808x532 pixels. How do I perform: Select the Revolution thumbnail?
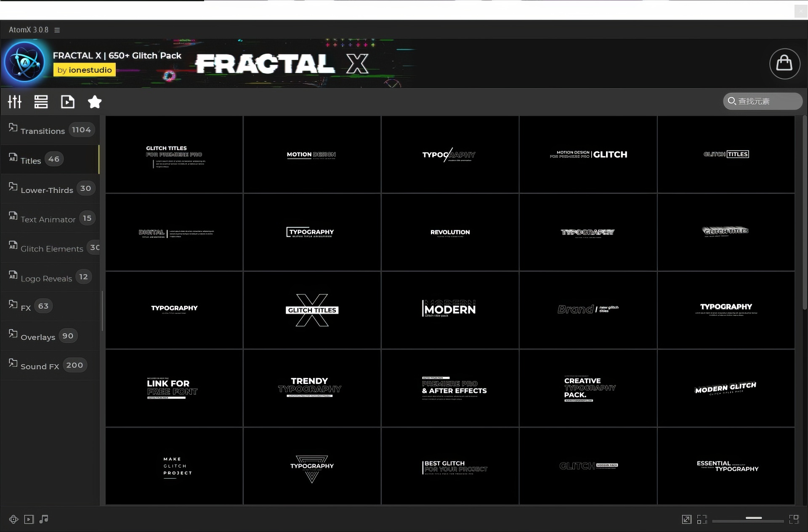click(x=450, y=232)
